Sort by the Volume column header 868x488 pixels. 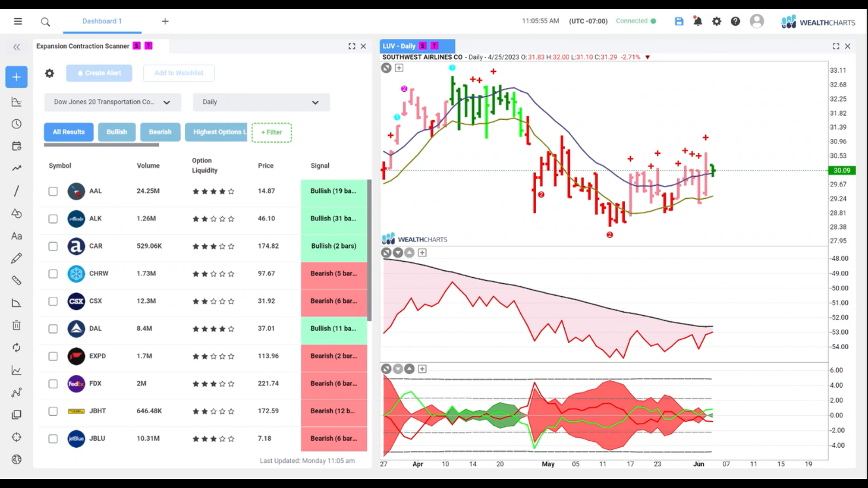148,166
